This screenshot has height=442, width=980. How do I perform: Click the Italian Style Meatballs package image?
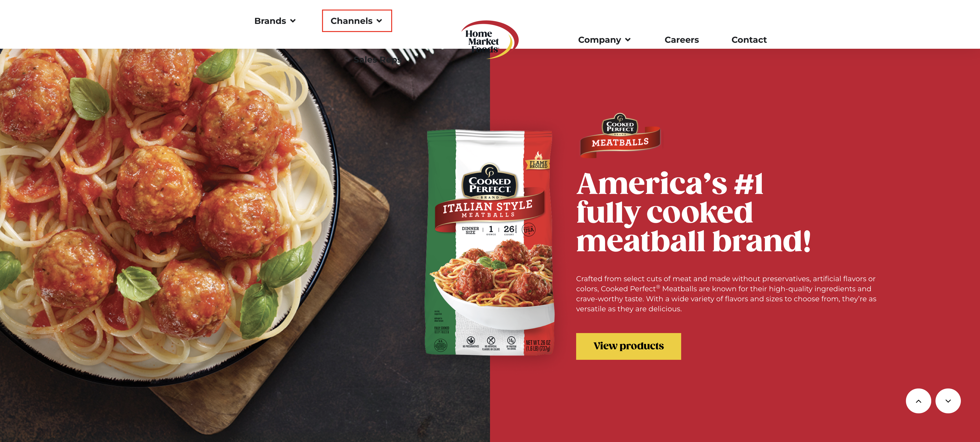click(x=490, y=243)
